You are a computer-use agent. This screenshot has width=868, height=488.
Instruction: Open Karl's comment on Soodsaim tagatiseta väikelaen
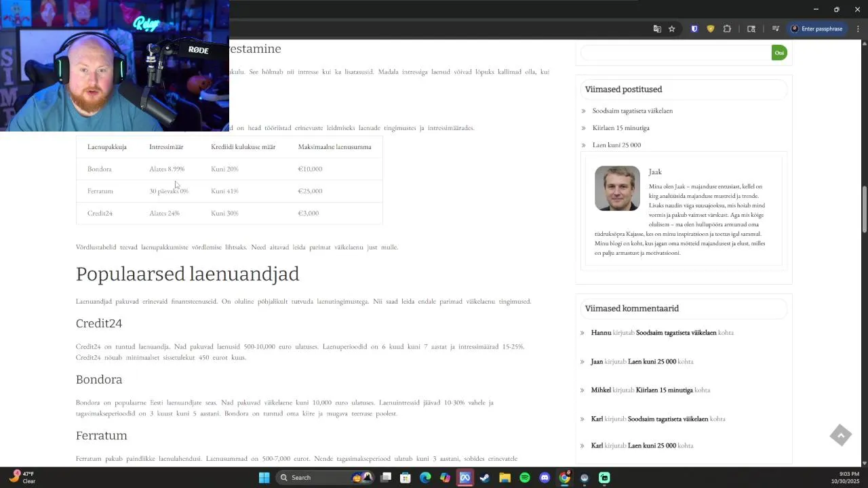click(x=667, y=419)
